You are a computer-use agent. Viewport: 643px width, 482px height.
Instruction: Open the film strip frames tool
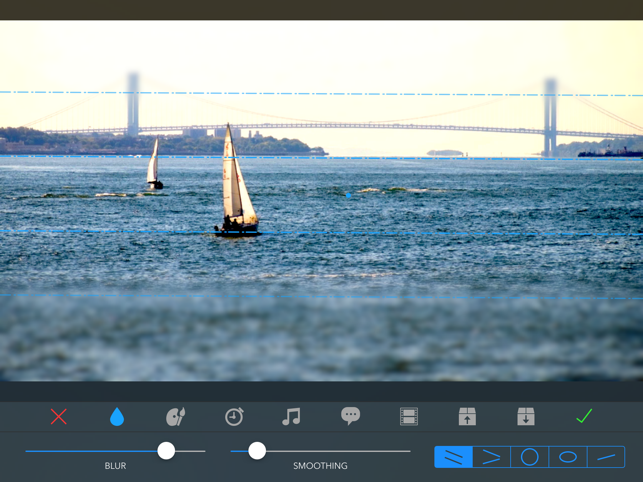coord(409,416)
